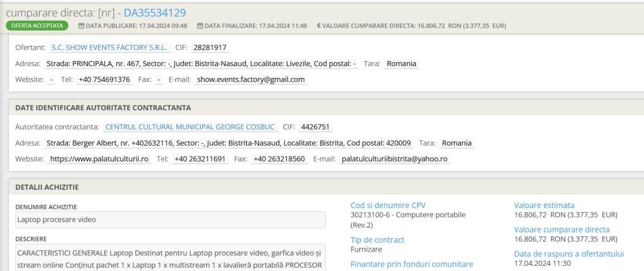Click Finantare prin fonduri comunitare label
Image resolution: width=644 pixels, height=271 pixels.
click(x=412, y=264)
